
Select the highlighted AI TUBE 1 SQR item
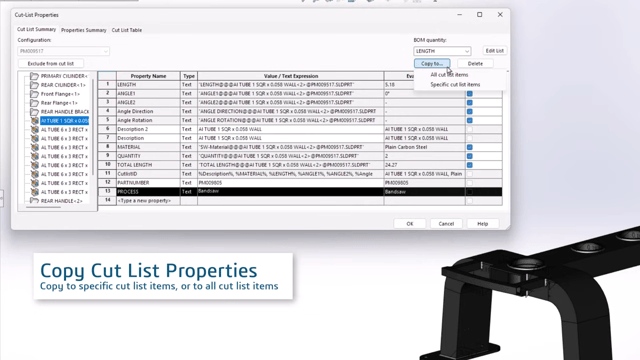click(64, 121)
